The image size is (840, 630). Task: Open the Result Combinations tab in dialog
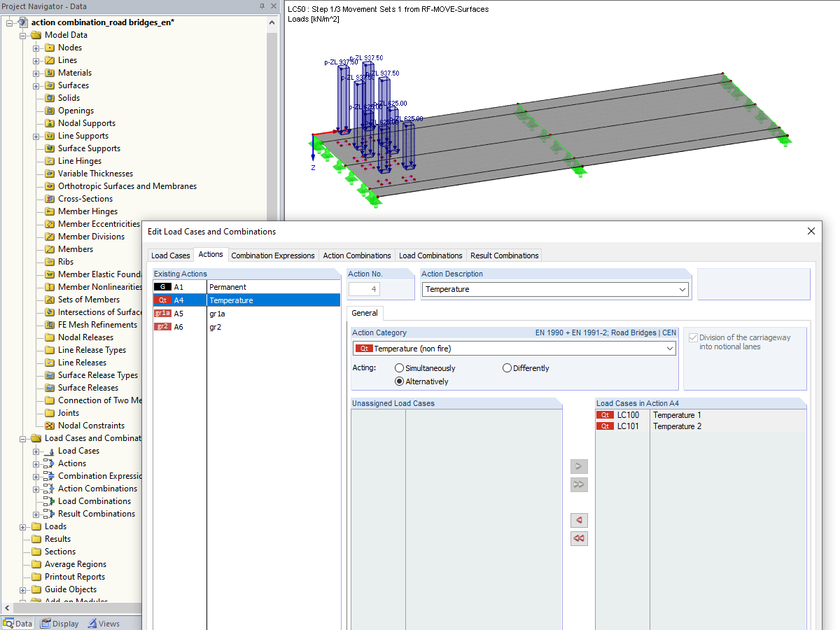(x=505, y=255)
